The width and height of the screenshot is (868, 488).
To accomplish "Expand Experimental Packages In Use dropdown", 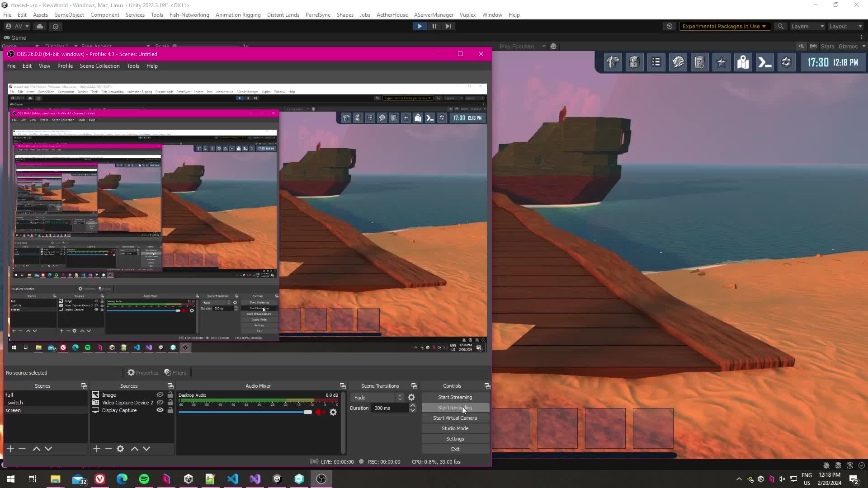I will coord(724,26).
